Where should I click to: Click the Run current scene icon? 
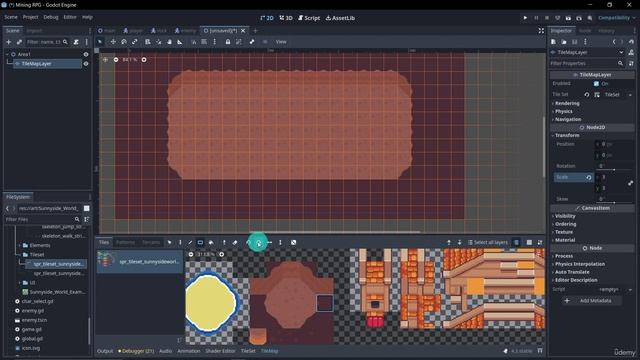pyautogui.click(x=568, y=18)
